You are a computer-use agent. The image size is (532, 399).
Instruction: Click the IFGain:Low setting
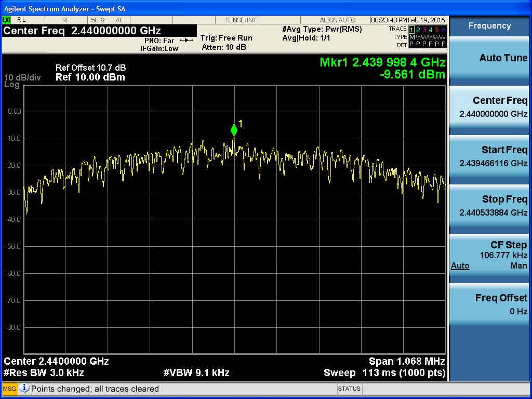point(159,48)
